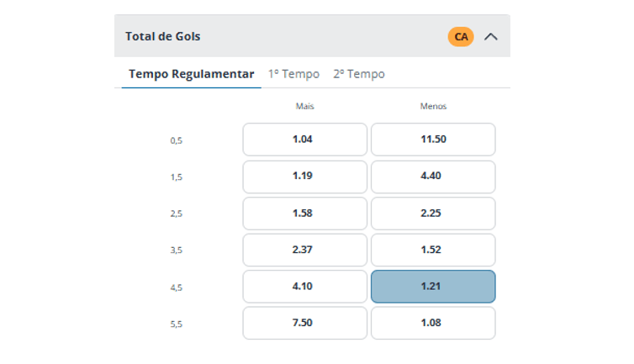The image size is (634, 364).
Task: Open the Tempo Regulamentar tab
Action: click(191, 74)
